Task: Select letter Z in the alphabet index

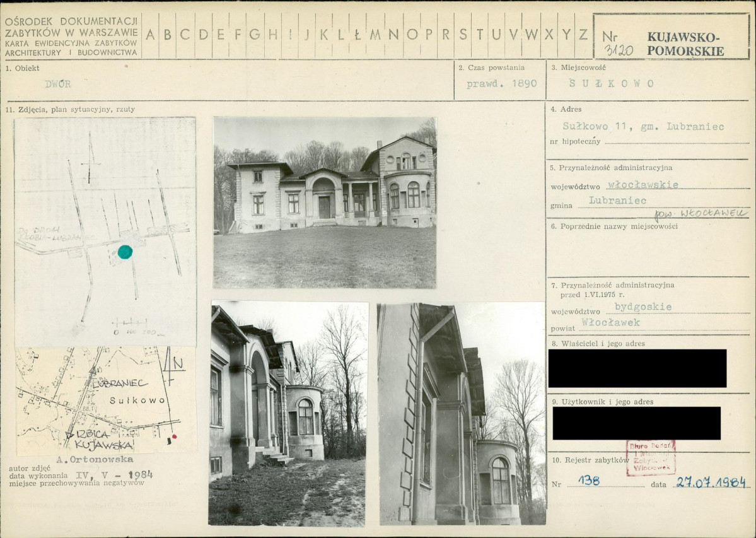Action: coord(583,34)
